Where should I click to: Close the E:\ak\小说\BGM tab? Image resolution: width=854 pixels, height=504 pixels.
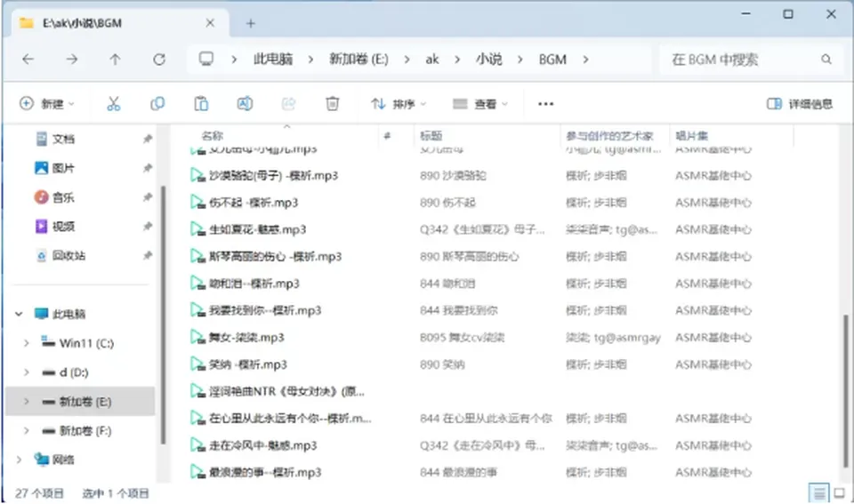tap(210, 23)
